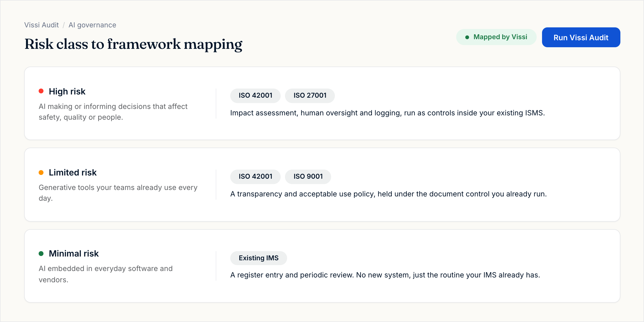Click the Minimal risk heading
Image resolution: width=644 pixels, height=322 pixels.
(74, 254)
